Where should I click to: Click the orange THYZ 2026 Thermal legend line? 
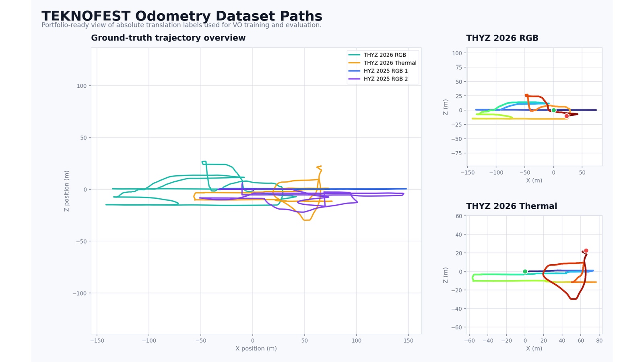pos(354,63)
